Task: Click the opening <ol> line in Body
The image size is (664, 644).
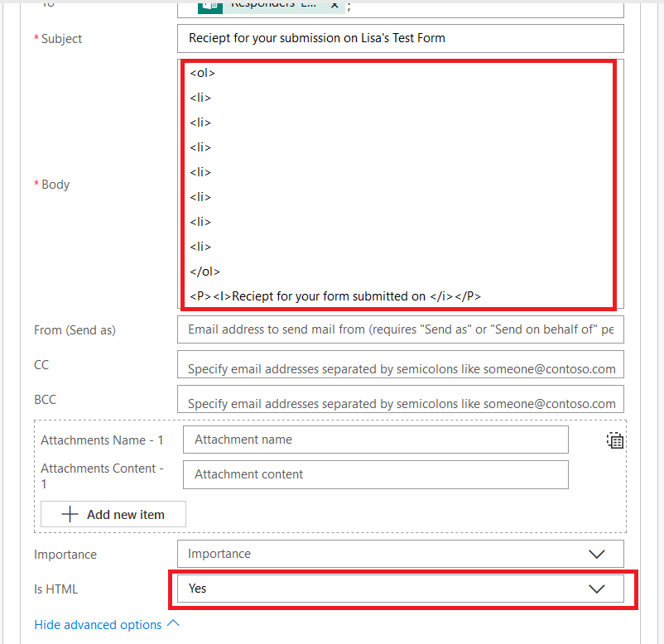Action: 203,73
